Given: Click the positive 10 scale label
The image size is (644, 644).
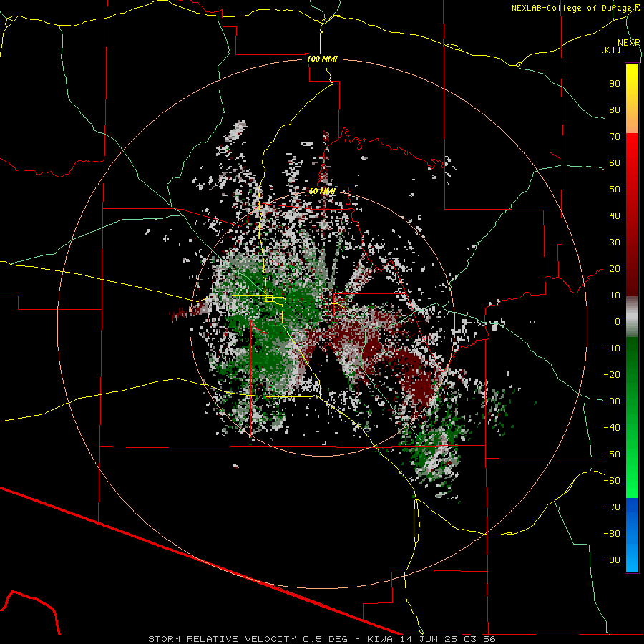Looking at the screenshot, I should pos(615,296).
